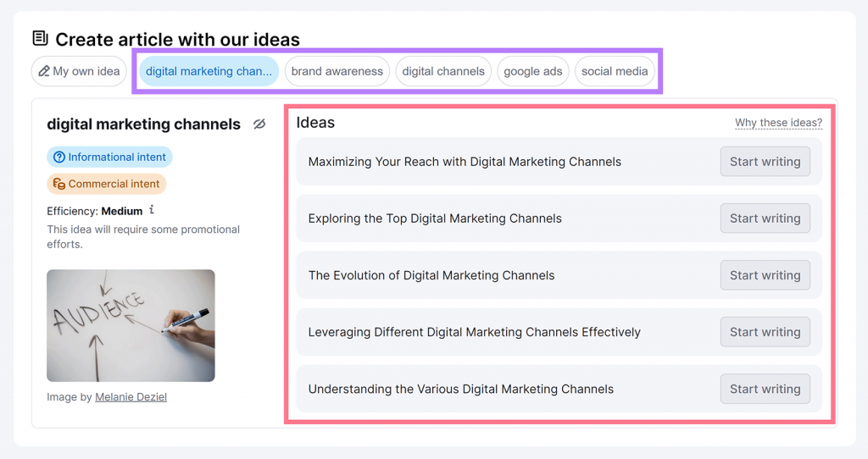The height and width of the screenshot is (459, 868).
Task: Open Melanie Deziel image credit link
Action: pos(131,396)
